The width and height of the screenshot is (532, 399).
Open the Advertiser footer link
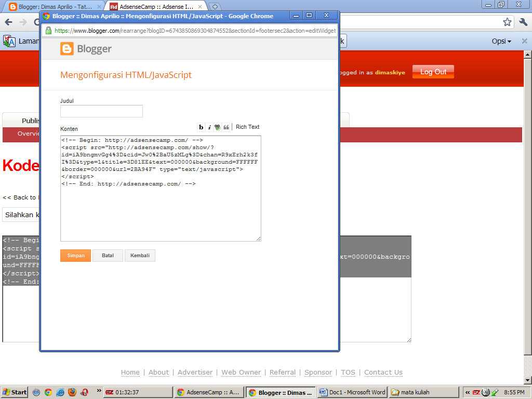(195, 372)
